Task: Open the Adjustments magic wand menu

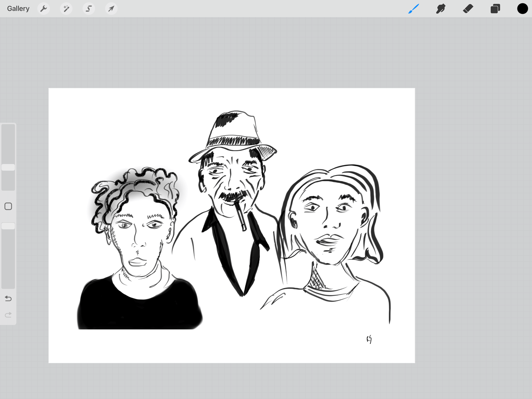Action: pyautogui.click(x=66, y=9)
